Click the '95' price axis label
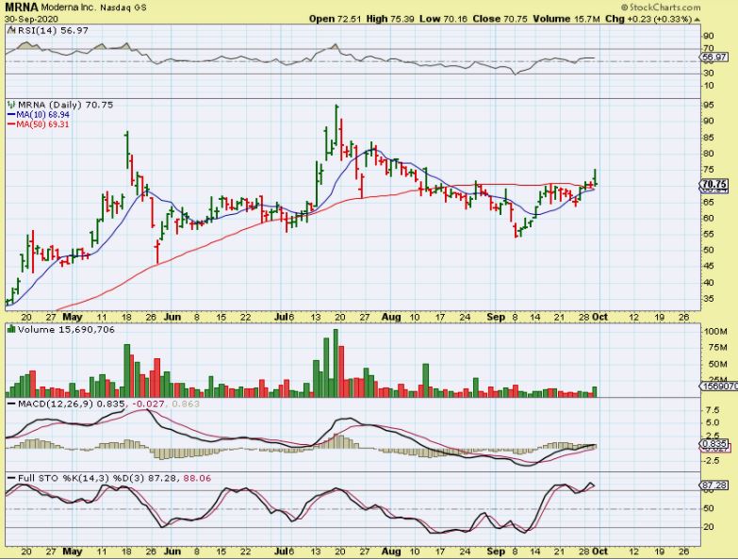738x560 pixels. point(708,105)
